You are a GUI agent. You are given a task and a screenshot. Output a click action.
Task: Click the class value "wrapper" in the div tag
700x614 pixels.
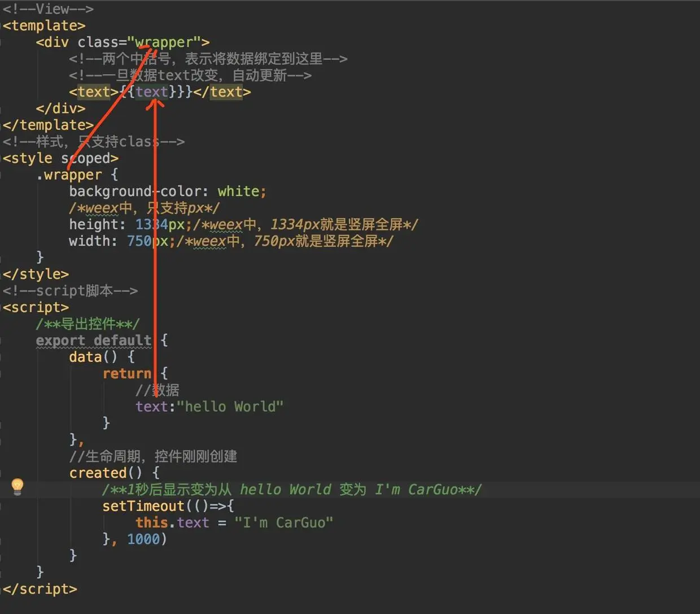point(164,42)
